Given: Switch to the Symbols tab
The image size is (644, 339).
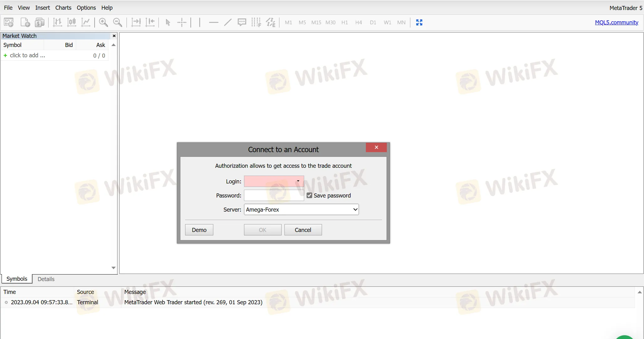Looking at the screenshot, I should 17,279.
